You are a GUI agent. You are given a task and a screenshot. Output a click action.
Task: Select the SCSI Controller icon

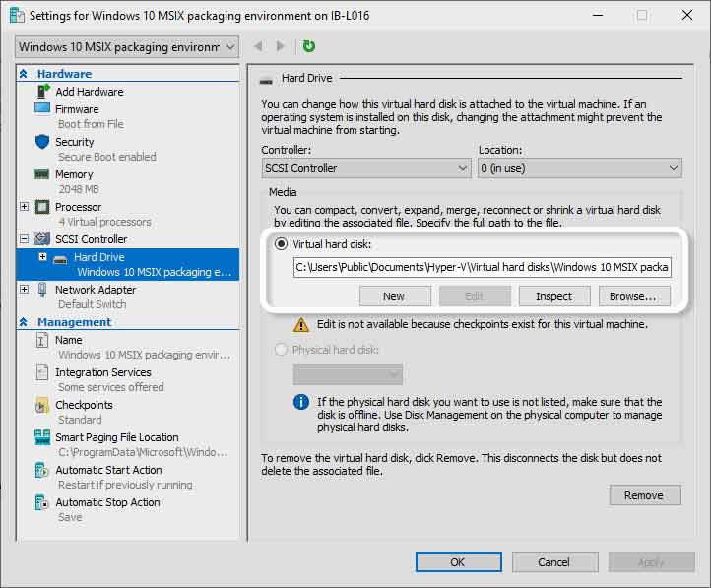(x=42, y=239)
